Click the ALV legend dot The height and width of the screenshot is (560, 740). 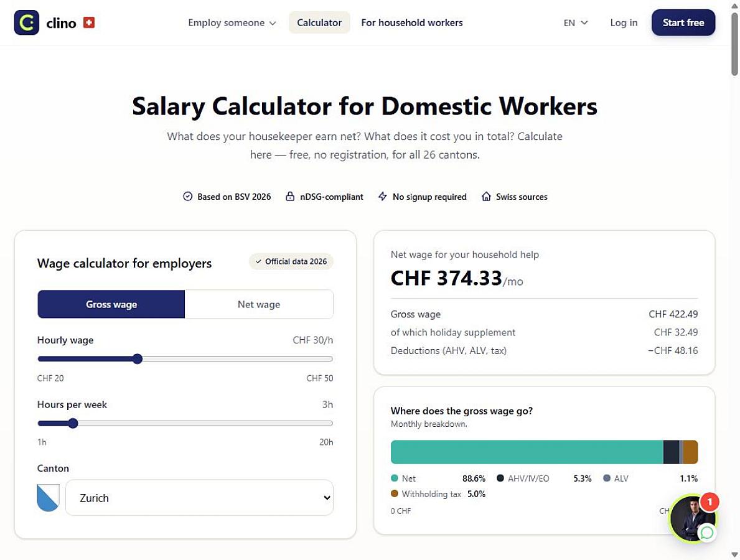pyautogui.click(x=607, y=478)
